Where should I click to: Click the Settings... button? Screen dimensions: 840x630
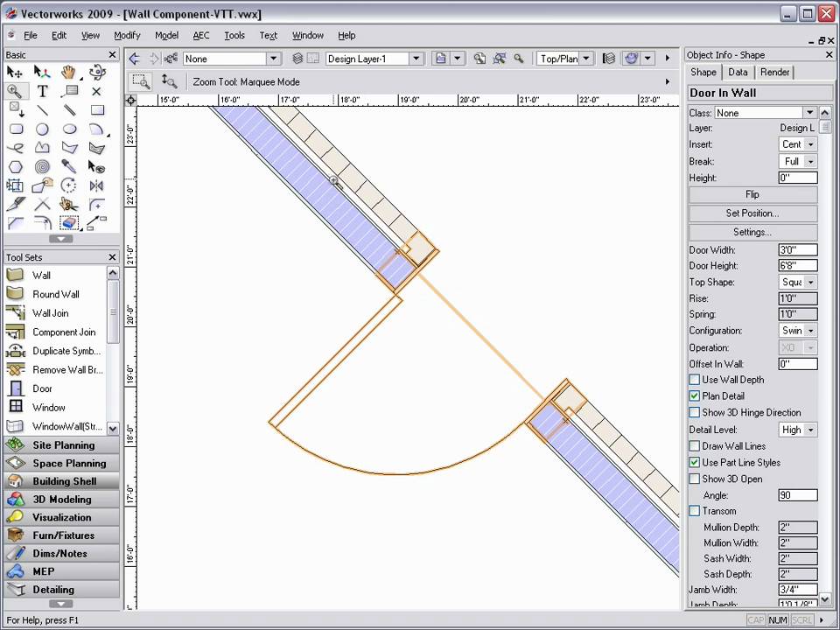point(752,232)
